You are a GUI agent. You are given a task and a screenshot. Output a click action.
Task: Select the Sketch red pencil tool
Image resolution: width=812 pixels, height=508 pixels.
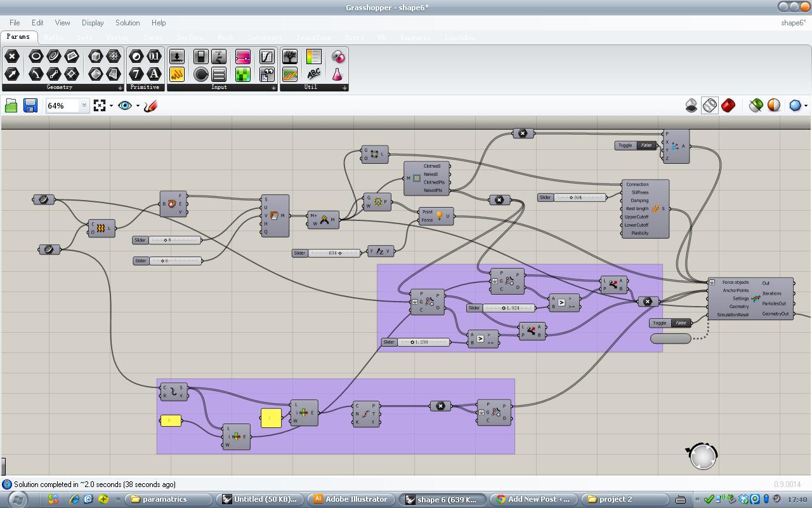pyautogui.click(x=150, y=106)
